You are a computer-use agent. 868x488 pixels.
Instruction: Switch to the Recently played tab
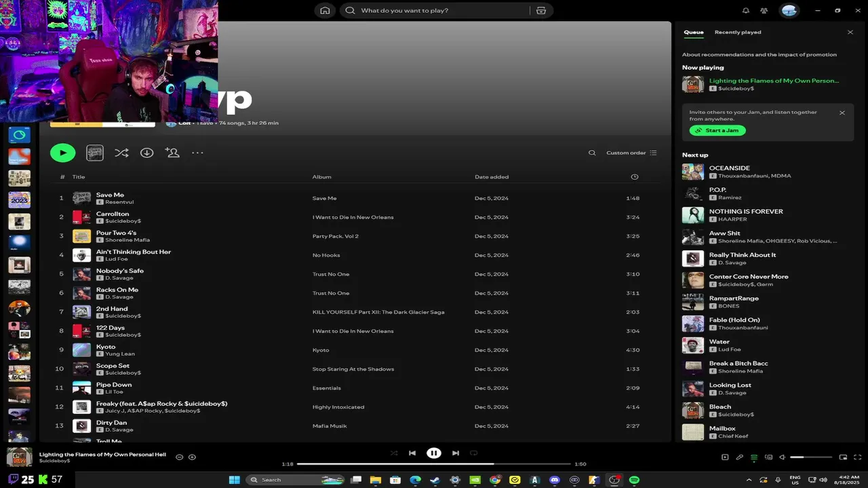coord(738,32)
